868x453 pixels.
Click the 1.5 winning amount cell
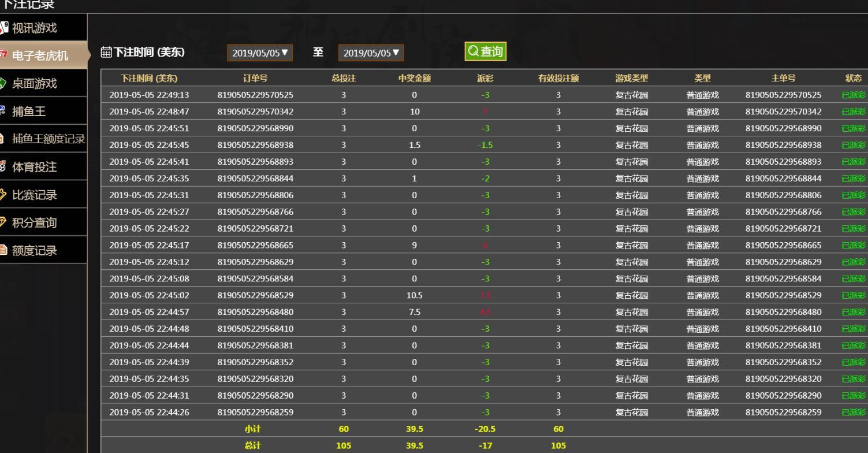tap(415, 145)
